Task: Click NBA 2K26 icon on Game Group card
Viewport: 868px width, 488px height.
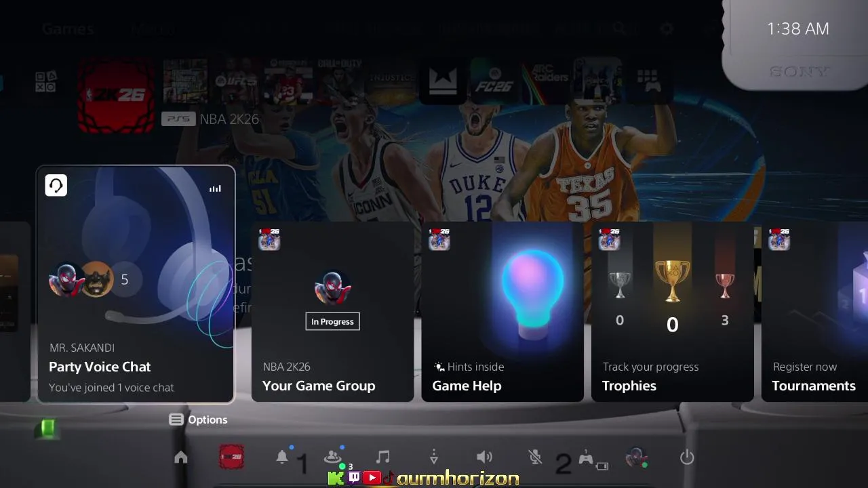Action: point(269,239)
